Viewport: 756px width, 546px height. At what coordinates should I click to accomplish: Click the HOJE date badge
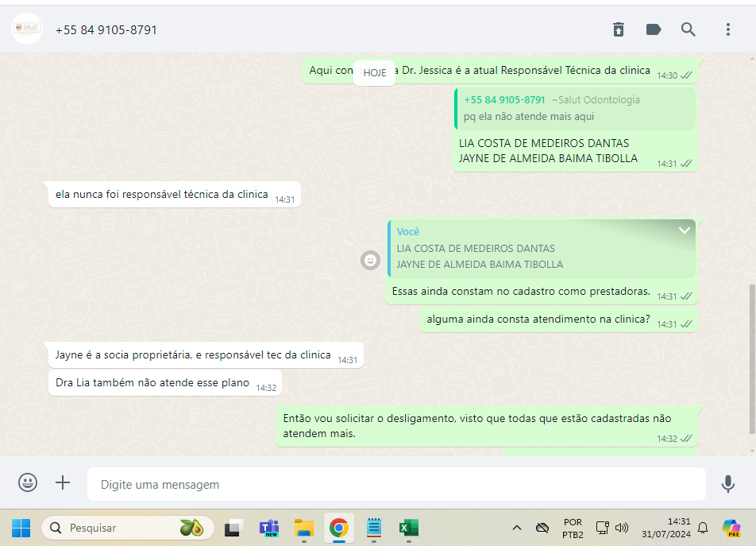coord(375,73)
